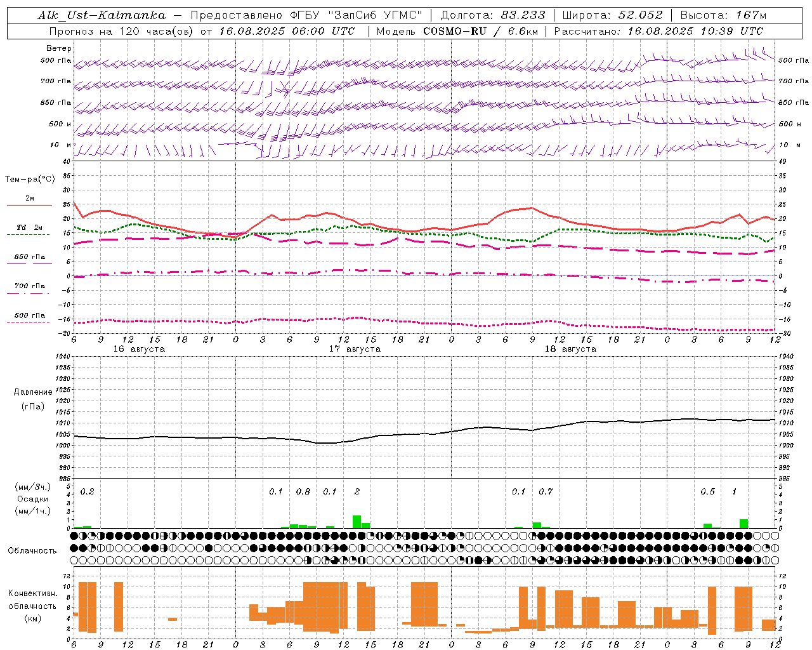
Task: Click the 17 августа date label
Action: coord(355,349)
